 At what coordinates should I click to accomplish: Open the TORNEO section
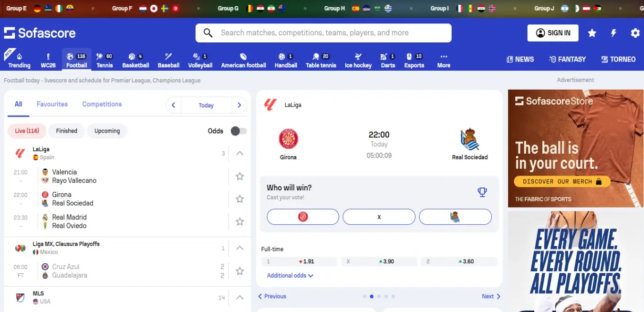click(618, 59)
